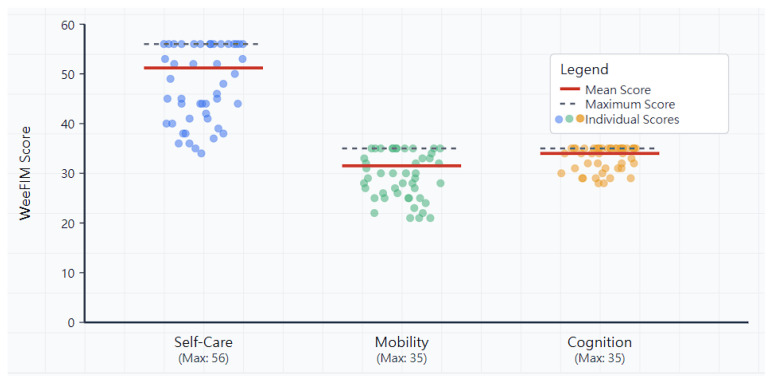
Task: Select the lowest blue Self-Care data point
Action: click(201, 153)
